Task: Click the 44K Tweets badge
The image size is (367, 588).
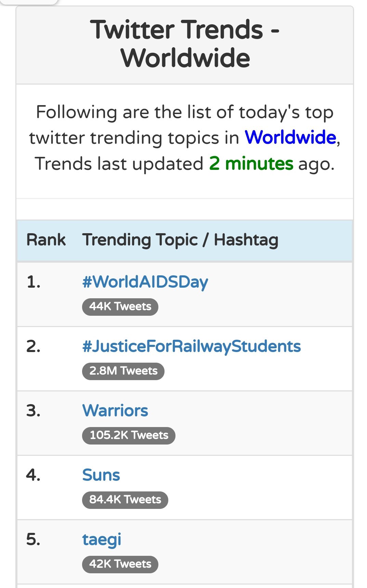Action: coord(120,306)
